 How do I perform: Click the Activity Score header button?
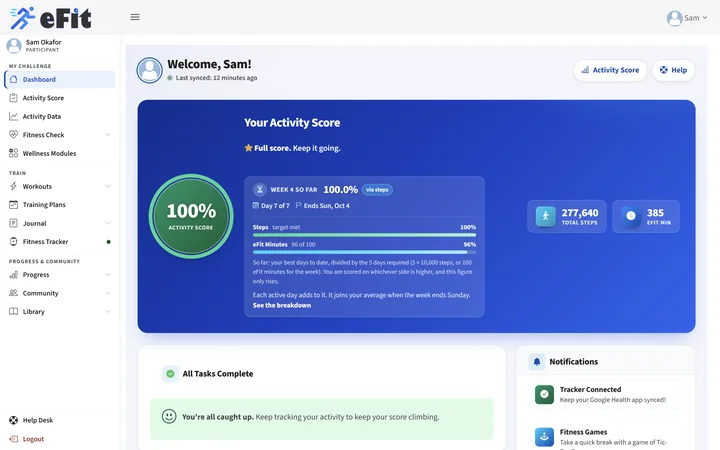pyautogui.click(x=610, y=70)
